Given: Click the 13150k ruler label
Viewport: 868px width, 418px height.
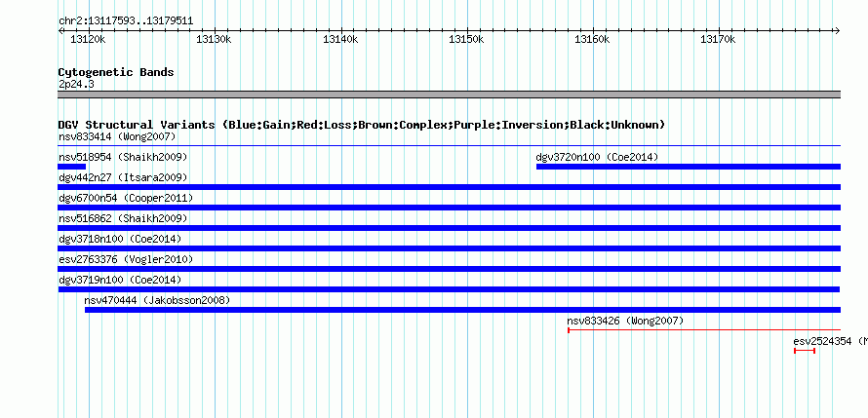Looking at the screenshot, I should click(466, 39).
